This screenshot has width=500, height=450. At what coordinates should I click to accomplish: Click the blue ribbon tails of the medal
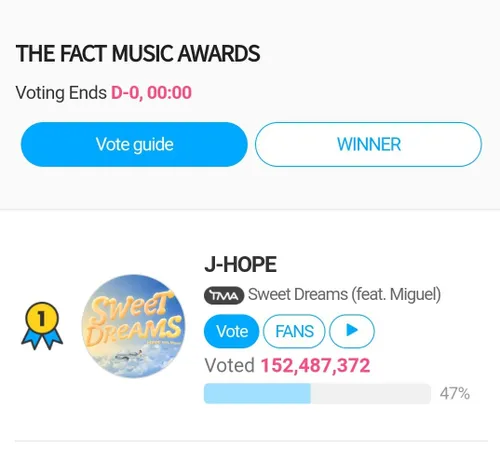(42, 340)
